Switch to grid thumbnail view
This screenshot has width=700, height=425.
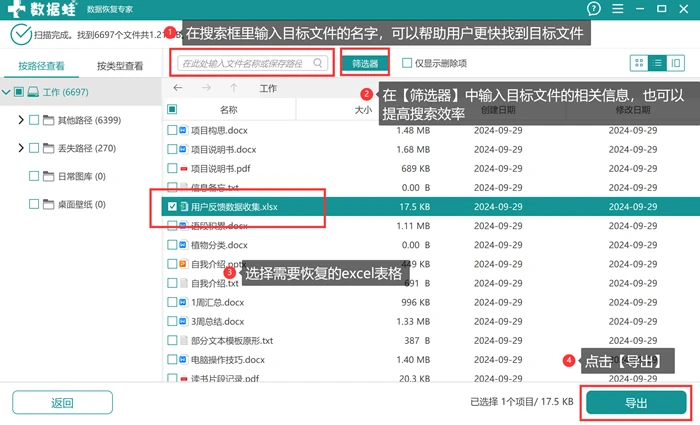(x=639, y=63)
